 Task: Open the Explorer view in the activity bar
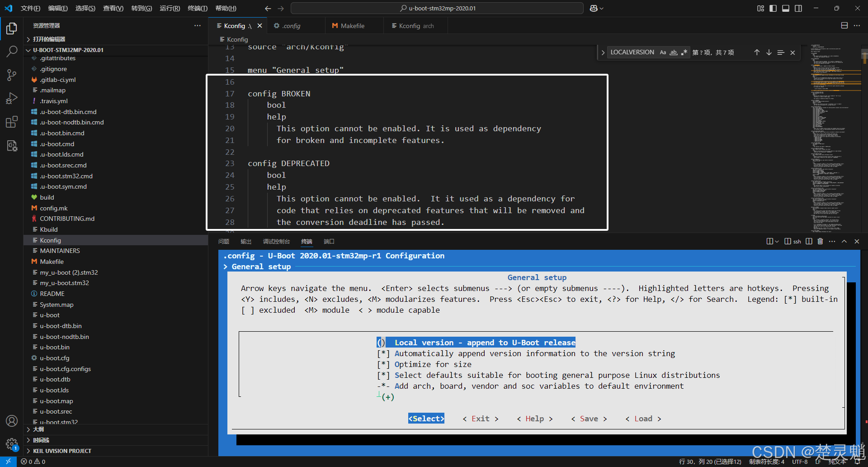coord(12,29)
